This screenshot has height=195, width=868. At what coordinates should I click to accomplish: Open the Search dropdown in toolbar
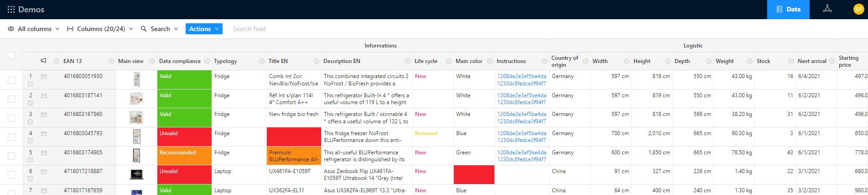click(x=159, y=29)
